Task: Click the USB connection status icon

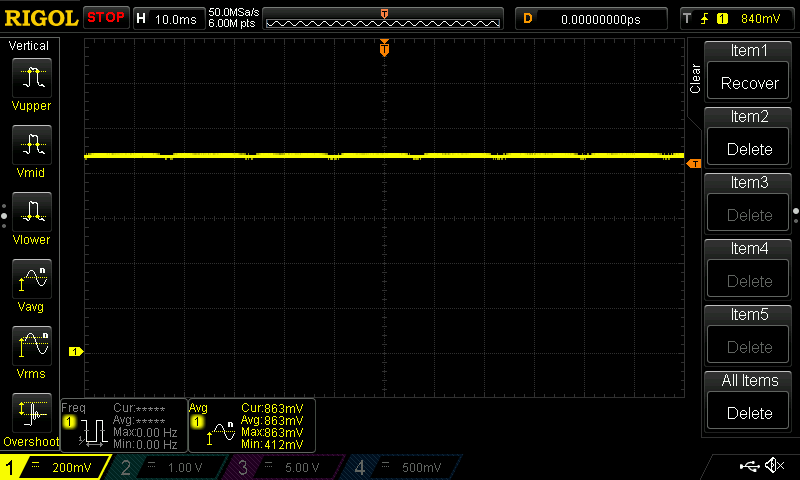Action: pos(749,465)
